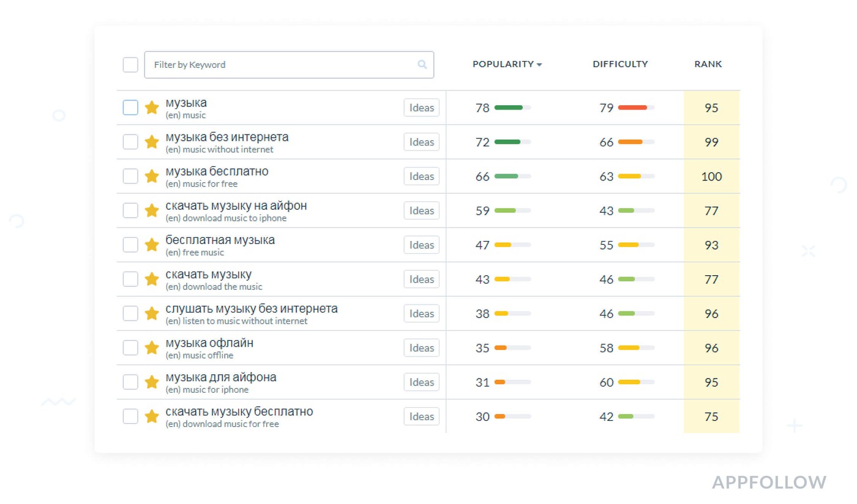Click the popularity bar of 'музыка'
Viewport: 857px width, 504px height.
pos(512,108)
